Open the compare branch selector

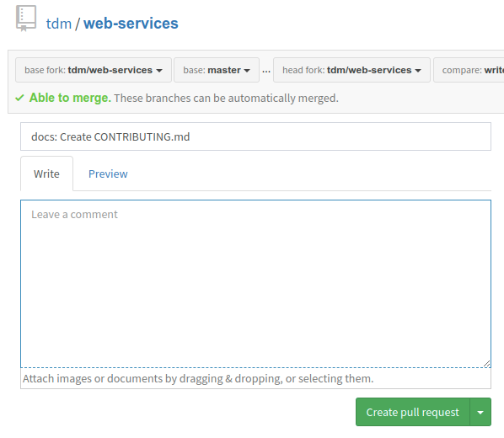point(469,70)
